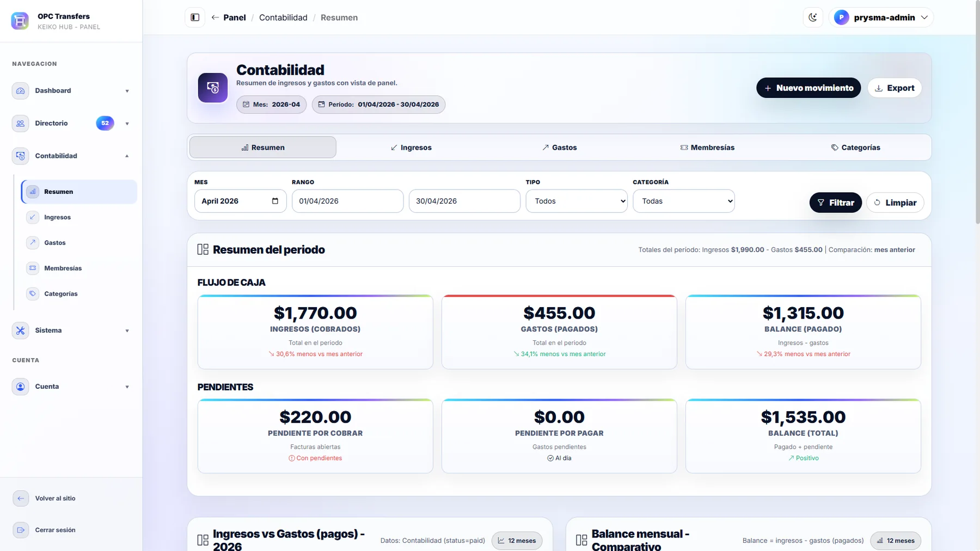Click the Contabilidad sidebar icon
980x551 pixels.
point(21,156)
